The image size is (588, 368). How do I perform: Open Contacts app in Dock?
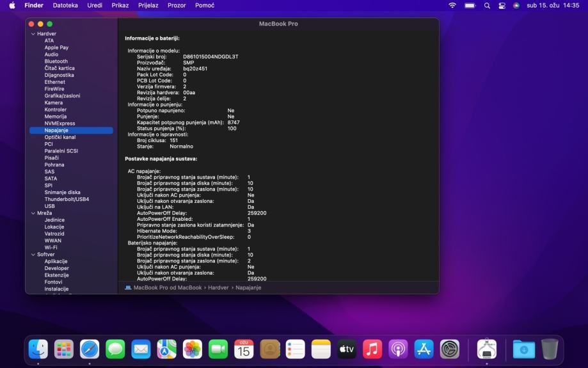point(269,349)
